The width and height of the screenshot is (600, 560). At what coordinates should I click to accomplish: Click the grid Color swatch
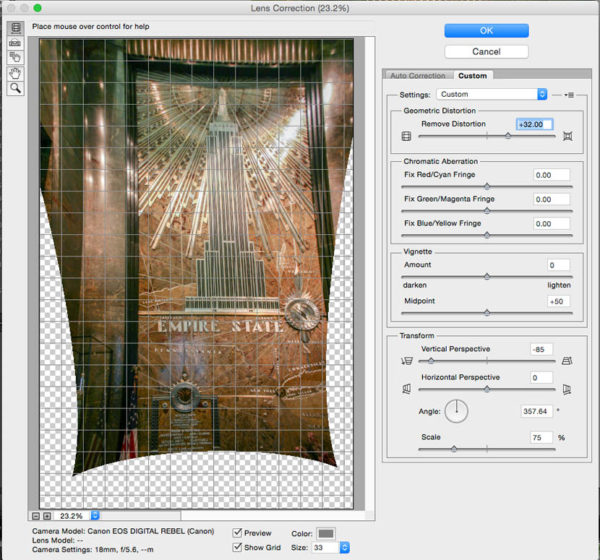click(327, 533)
